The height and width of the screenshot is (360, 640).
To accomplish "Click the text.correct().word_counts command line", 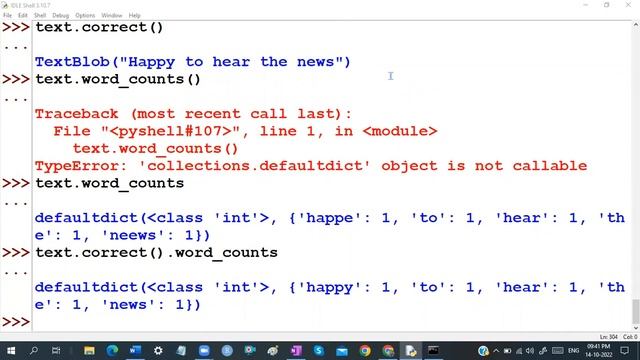I will point(156,253).
